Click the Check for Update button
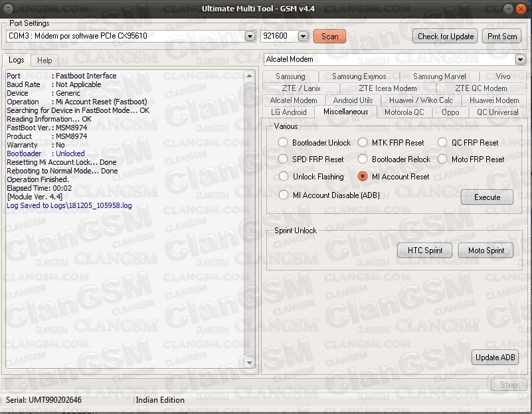The image size is (532, 414). pyautogui.click(x=446, y=37)
